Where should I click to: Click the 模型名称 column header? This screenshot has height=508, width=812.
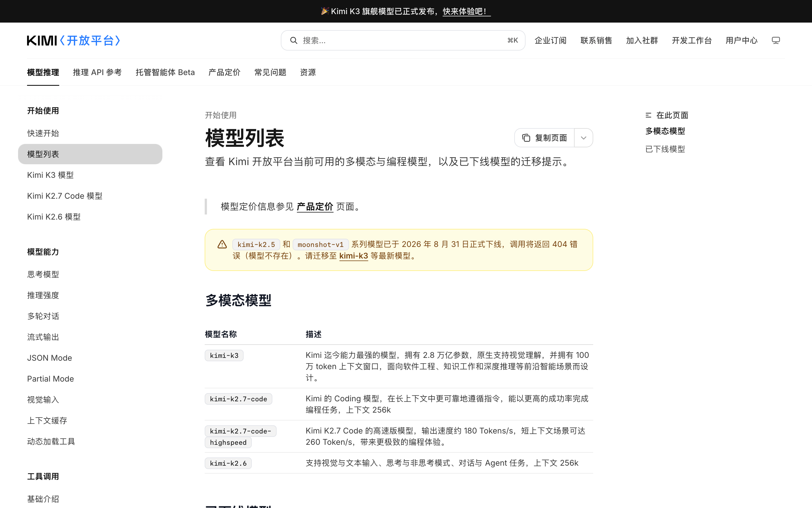(221, 334)
